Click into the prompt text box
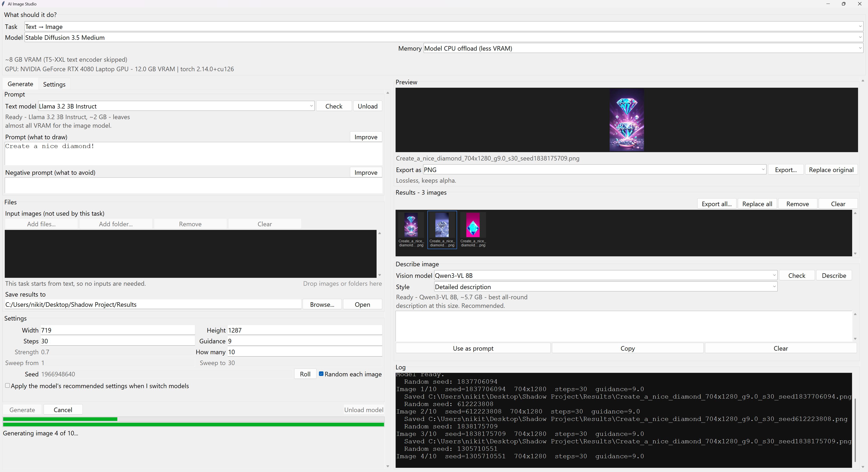Viewport: 868px width, 472px height. tap(193, 154)
